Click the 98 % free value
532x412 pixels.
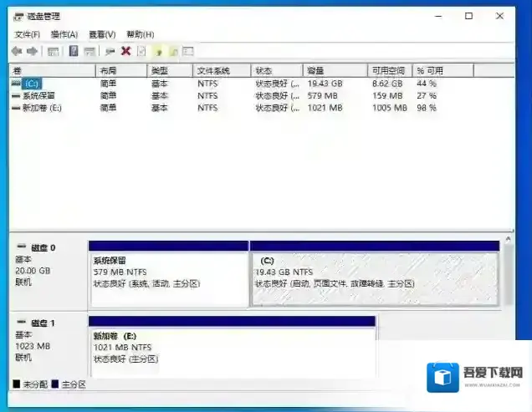pyautogui.click(x=427, y=108)
